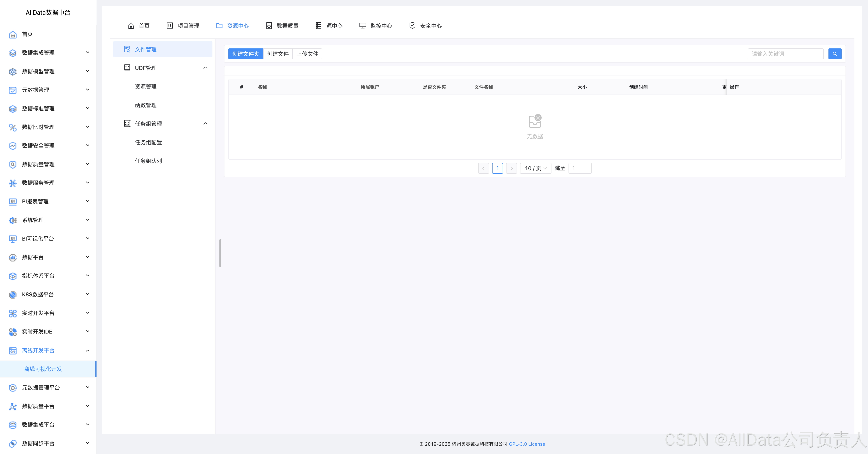The width and height of the screenshot is (868, 454).
Task: Expand the 数据同步平台 chevron
Action: [88, 443]
